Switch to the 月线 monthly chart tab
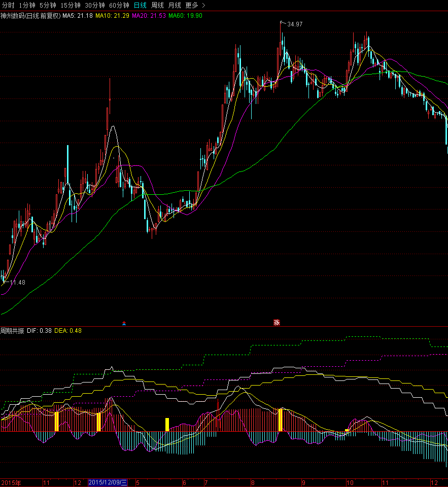 click(x=175, y=5)
